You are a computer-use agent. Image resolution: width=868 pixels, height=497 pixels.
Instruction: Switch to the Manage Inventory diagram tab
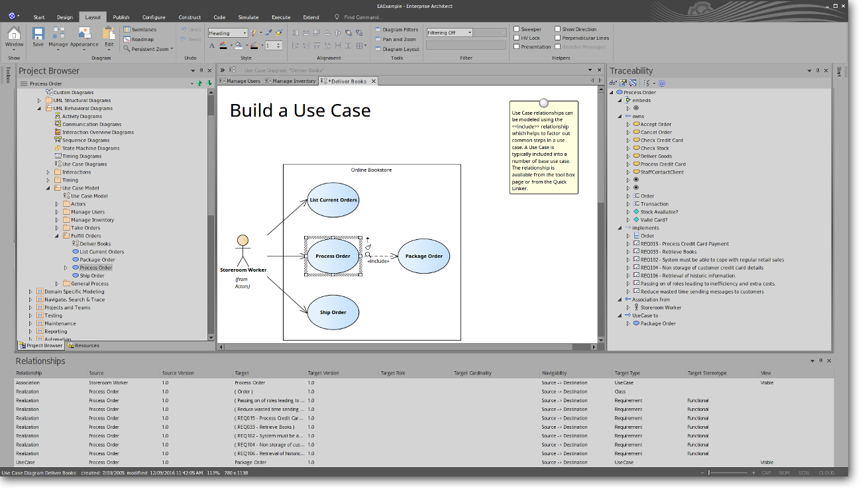(x=290, y=82)
